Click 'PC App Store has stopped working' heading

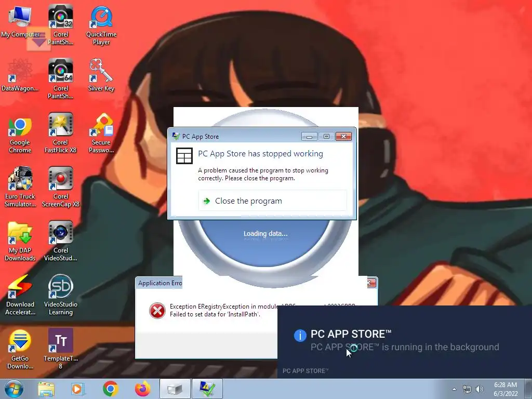pyautogui.click(x=261, y=154)
